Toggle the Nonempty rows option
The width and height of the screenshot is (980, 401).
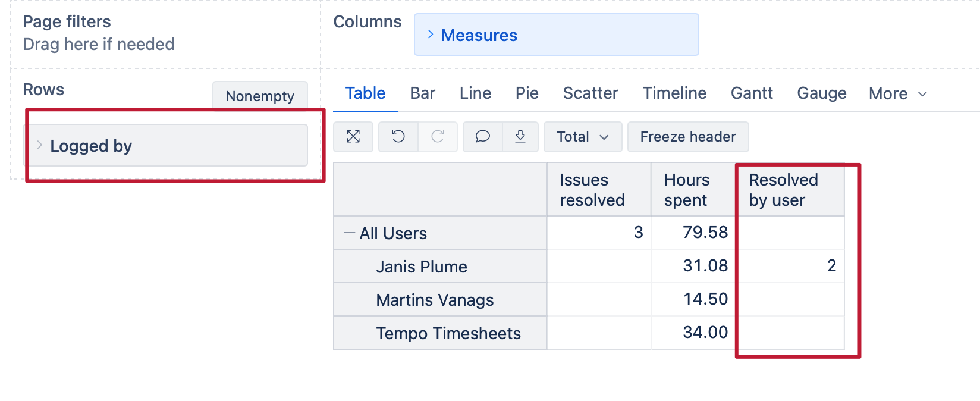point(260,96)
